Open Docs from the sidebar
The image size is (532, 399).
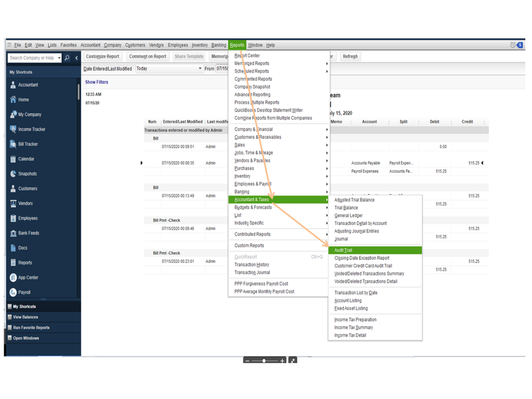(x=19, y=248)
